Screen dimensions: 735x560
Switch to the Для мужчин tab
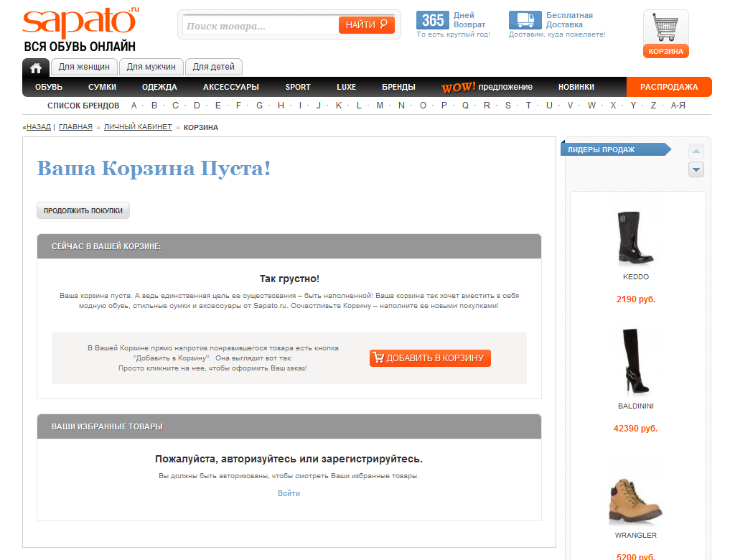click(151, 67)
